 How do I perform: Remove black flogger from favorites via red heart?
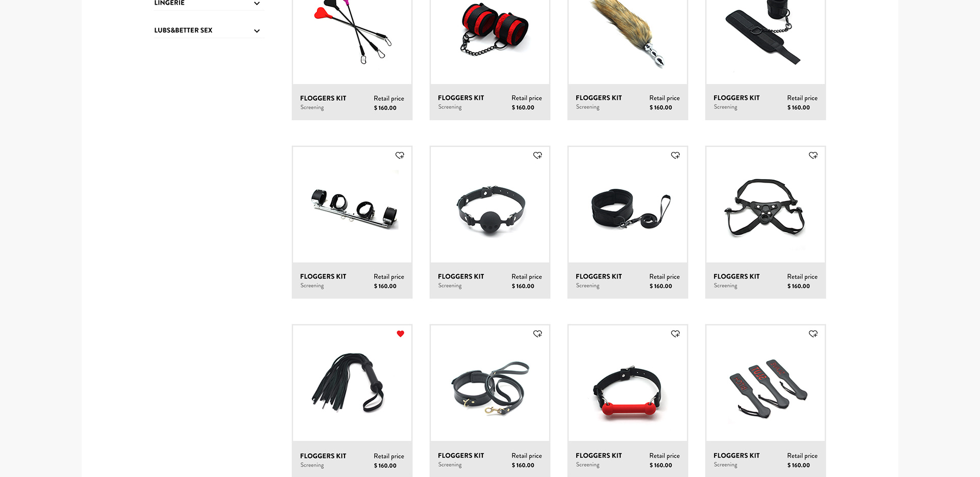point(400,334)
